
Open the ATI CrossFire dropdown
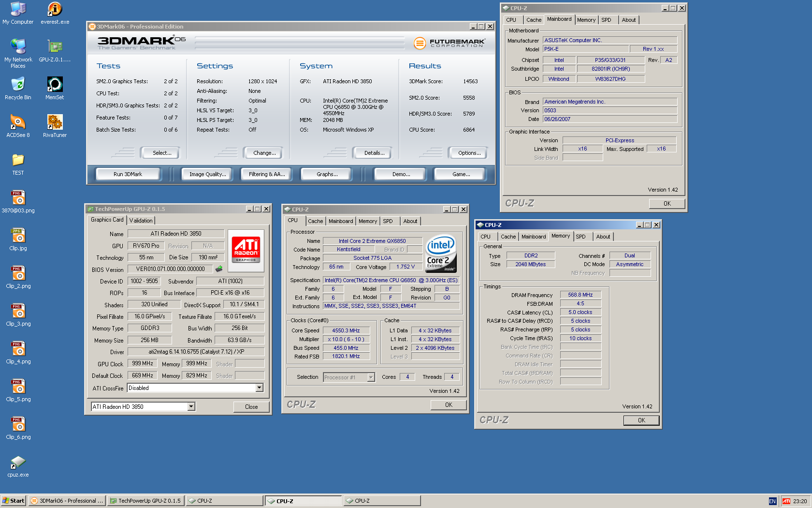260,388
